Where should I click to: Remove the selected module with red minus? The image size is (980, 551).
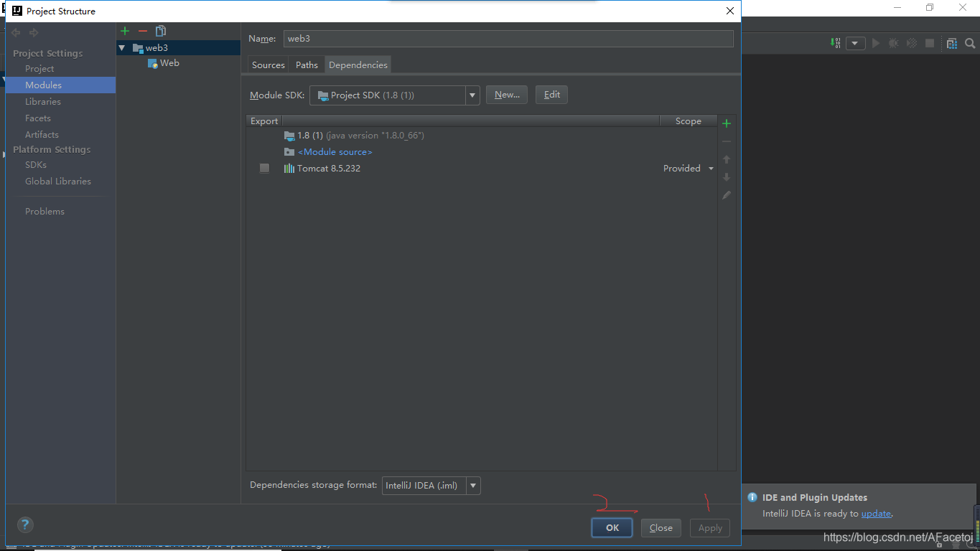[x=142, y=31]
